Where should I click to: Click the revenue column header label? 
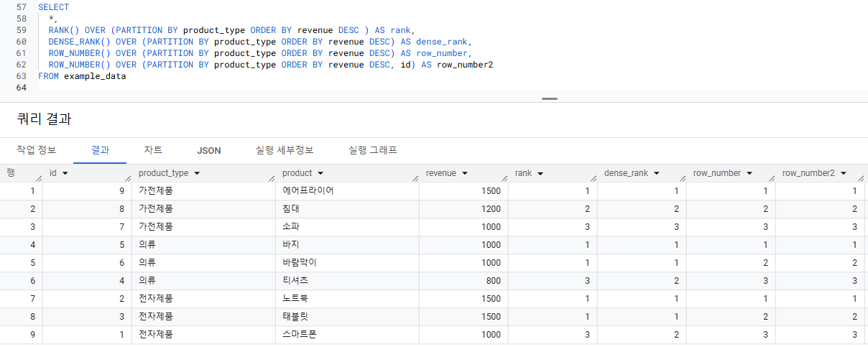coord(441,173)
